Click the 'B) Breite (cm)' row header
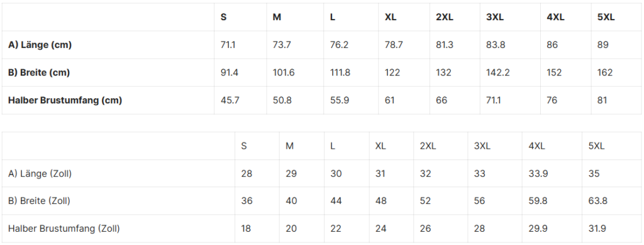 (39, 72)
